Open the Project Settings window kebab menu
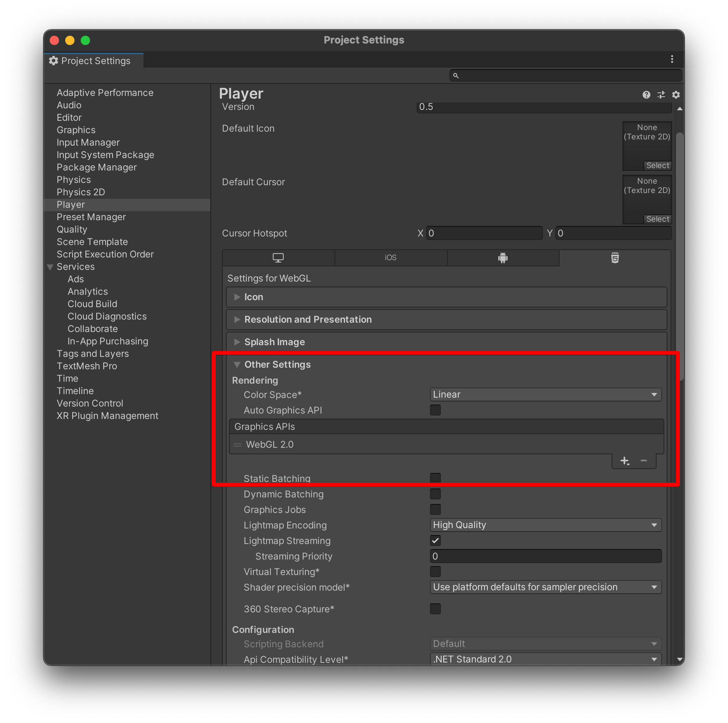 pos(672,59)
